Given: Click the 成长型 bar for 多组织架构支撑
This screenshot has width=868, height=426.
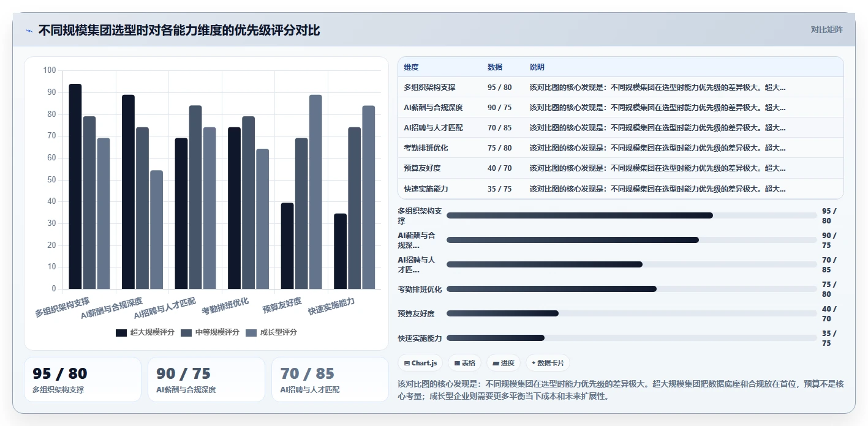Looking at the screenshot, I should click(104, 214).
